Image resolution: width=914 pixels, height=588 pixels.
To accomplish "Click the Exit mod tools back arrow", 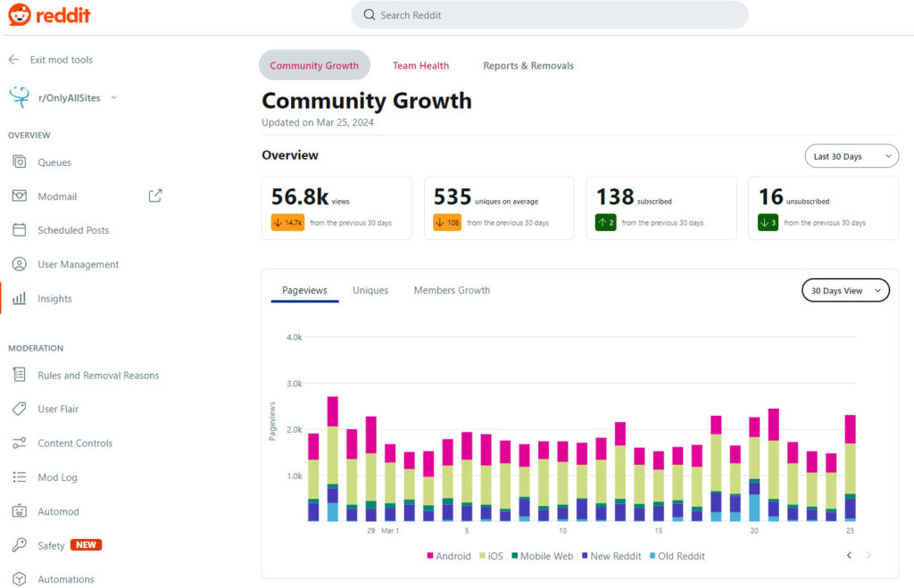I will point(13,60).
